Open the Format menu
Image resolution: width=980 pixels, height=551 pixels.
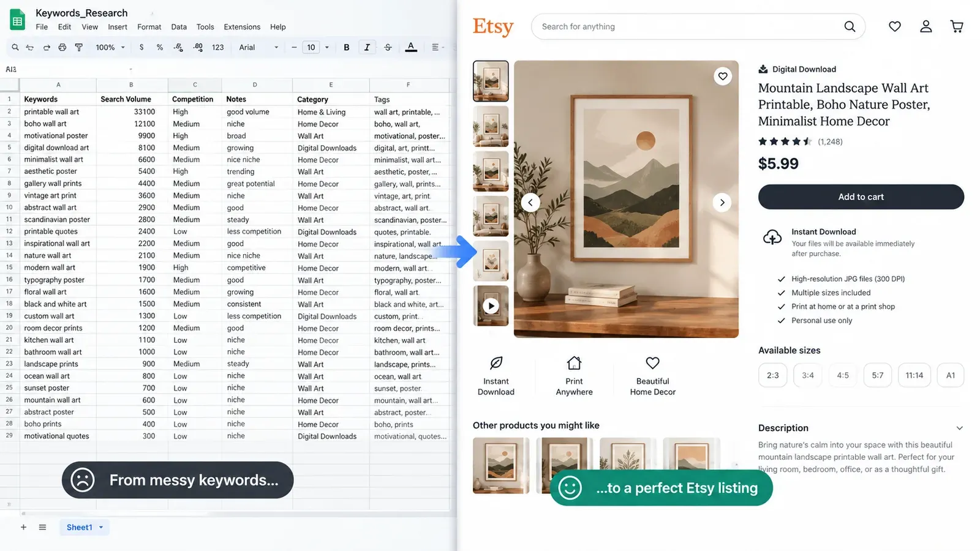[149, 27]
